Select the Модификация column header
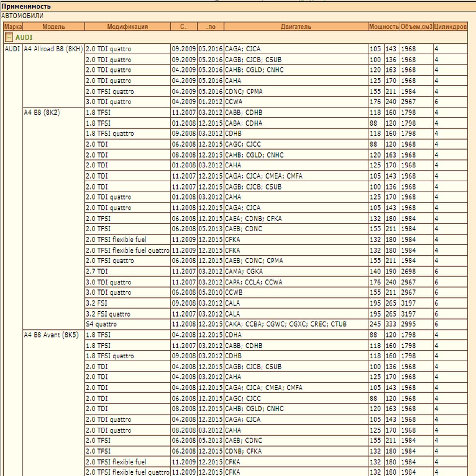The height and width of the screenshot is (476, 476). [x=127, y=27]
